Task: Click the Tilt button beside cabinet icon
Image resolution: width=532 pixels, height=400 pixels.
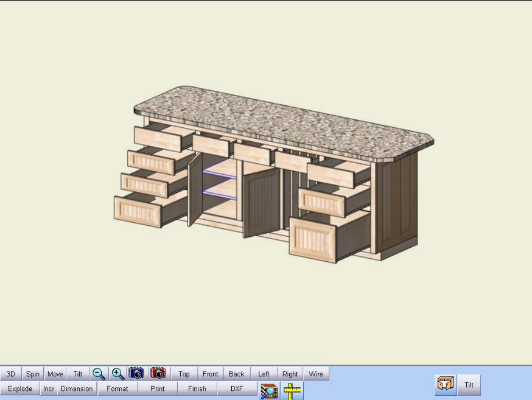Action: coord(469,385)
